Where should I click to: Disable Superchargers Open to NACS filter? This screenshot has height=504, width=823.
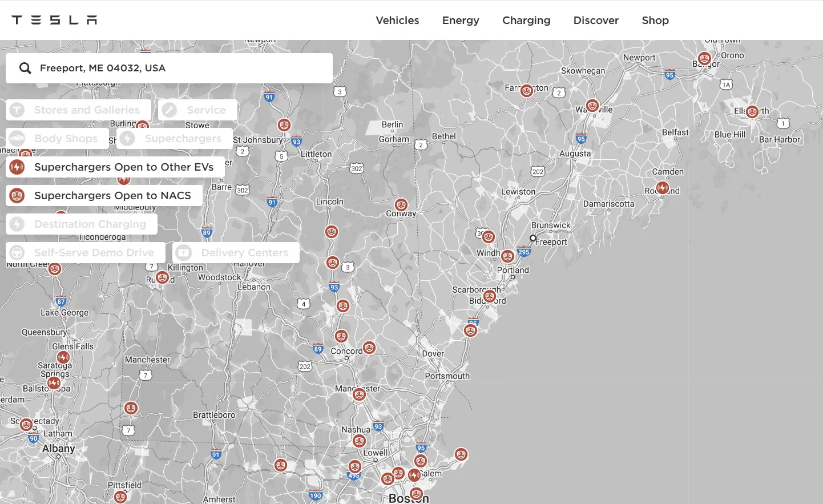point(104,196)
